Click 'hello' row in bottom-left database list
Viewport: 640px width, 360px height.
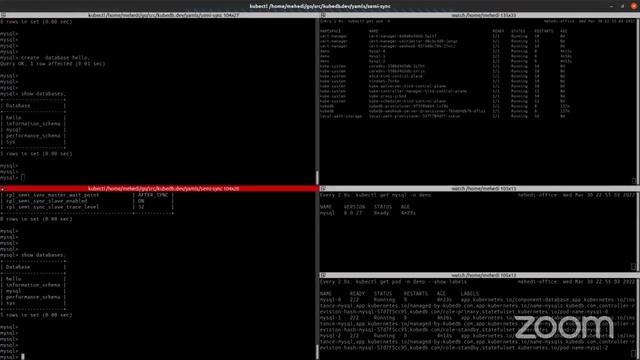point(13,279)
